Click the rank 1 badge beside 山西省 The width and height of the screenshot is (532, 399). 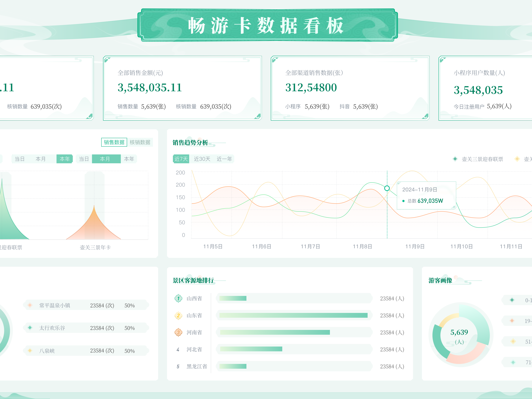click(x=178, y=299)
